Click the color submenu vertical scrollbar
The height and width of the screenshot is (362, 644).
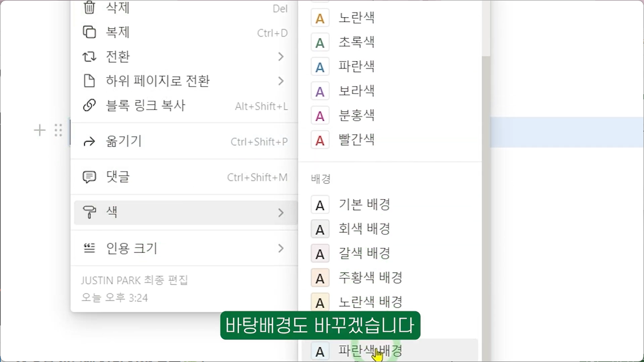click(486, 208)
